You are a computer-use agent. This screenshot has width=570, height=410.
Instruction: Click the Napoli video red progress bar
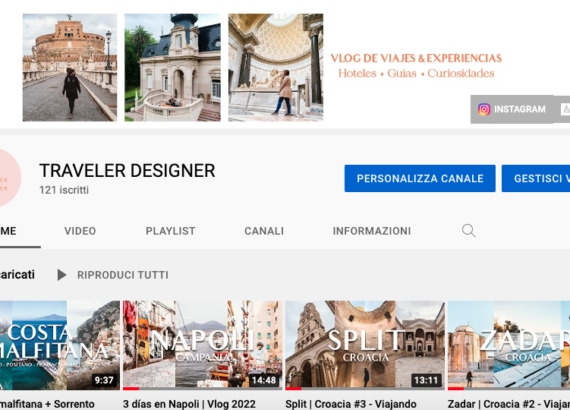click(131, 389)
